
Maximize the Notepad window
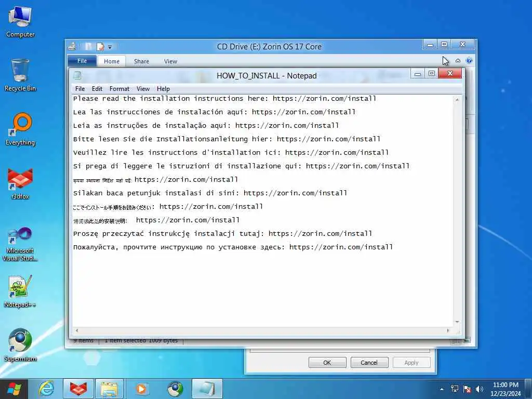click(x=432, y=73)
